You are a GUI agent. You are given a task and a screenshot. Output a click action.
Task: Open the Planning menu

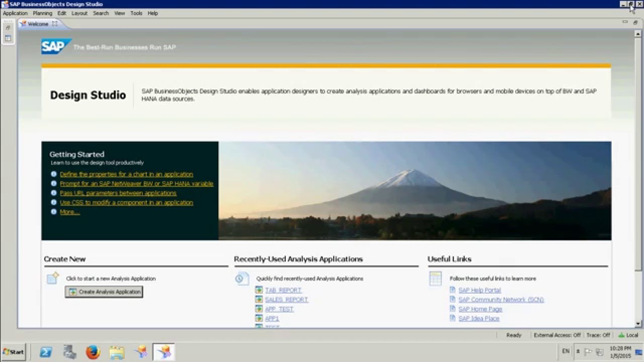42,13
